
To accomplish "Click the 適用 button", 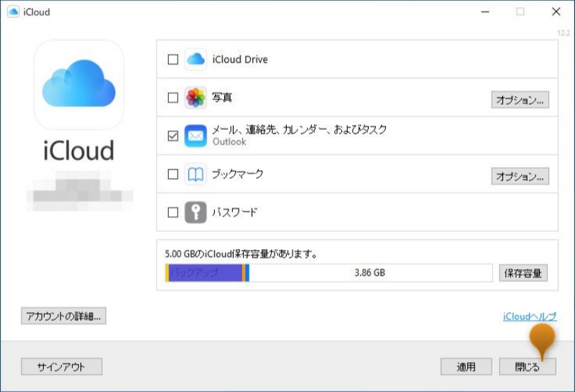I will coord(466,366).
